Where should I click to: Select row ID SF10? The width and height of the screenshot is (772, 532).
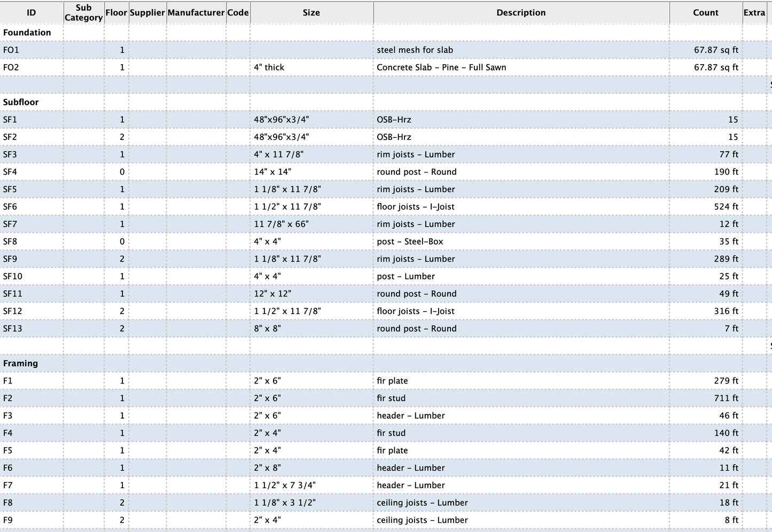pos(13,276)
